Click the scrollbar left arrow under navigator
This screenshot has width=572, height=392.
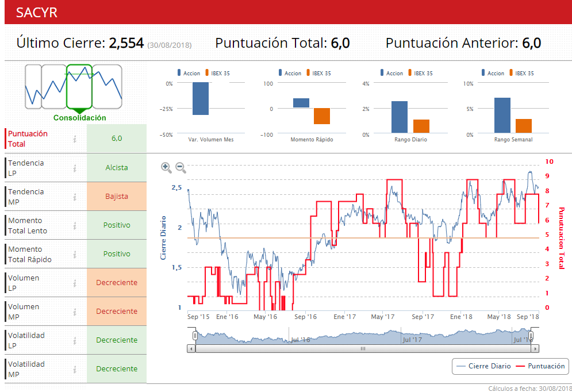[x=191, y=349]
